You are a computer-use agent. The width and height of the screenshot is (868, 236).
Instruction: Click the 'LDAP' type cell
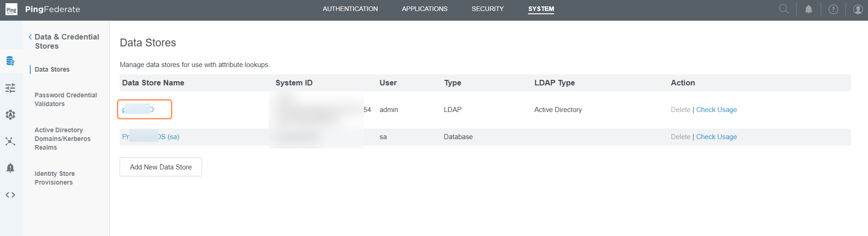tap(452, 110)
